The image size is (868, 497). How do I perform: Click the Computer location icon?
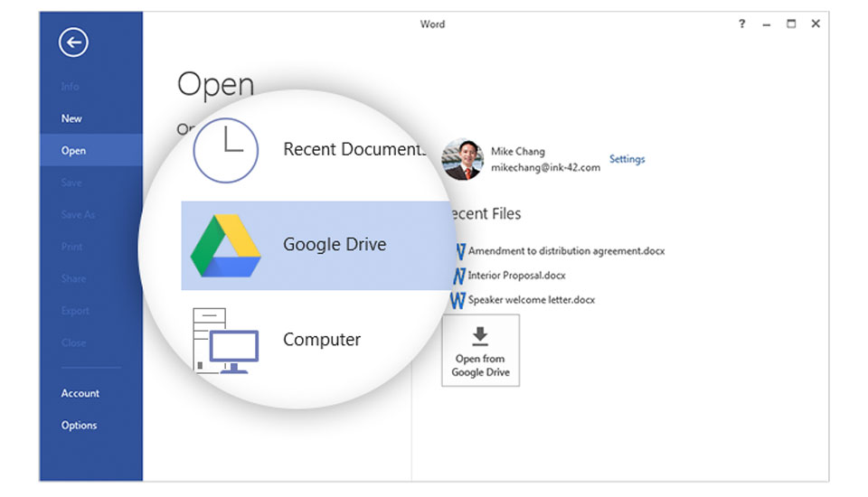pos(225,341)
